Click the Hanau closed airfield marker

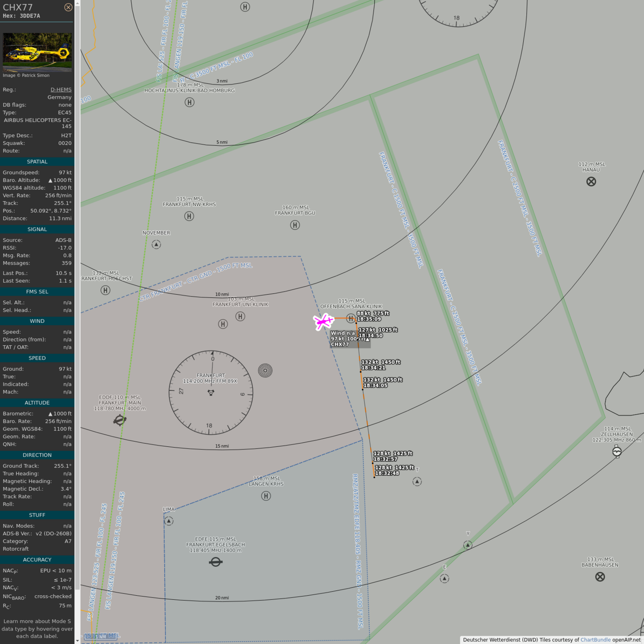click(x=591, y=182)
